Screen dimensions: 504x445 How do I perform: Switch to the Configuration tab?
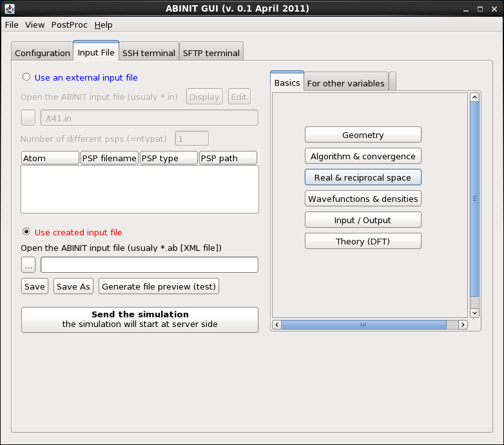coord(42,53)
